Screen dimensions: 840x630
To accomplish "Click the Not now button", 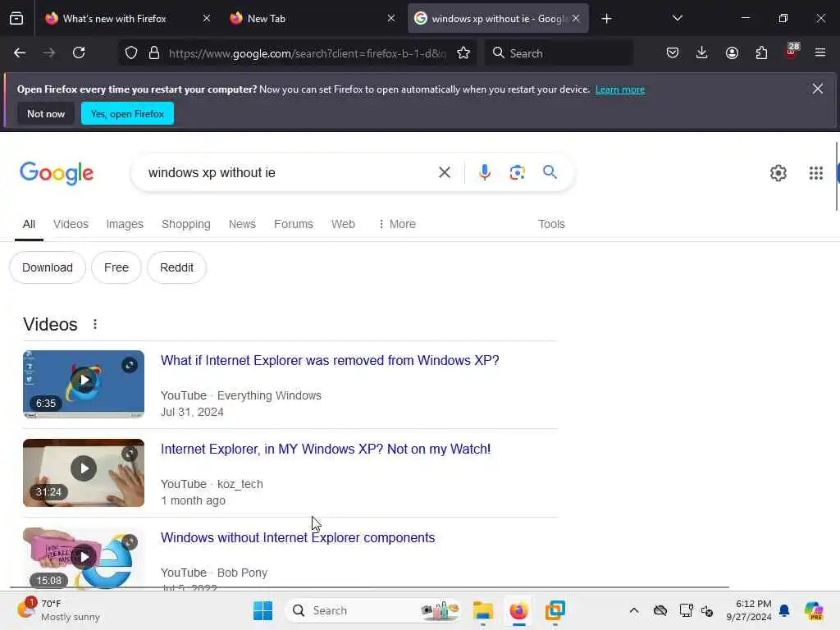I will click(x=46, y=113).
